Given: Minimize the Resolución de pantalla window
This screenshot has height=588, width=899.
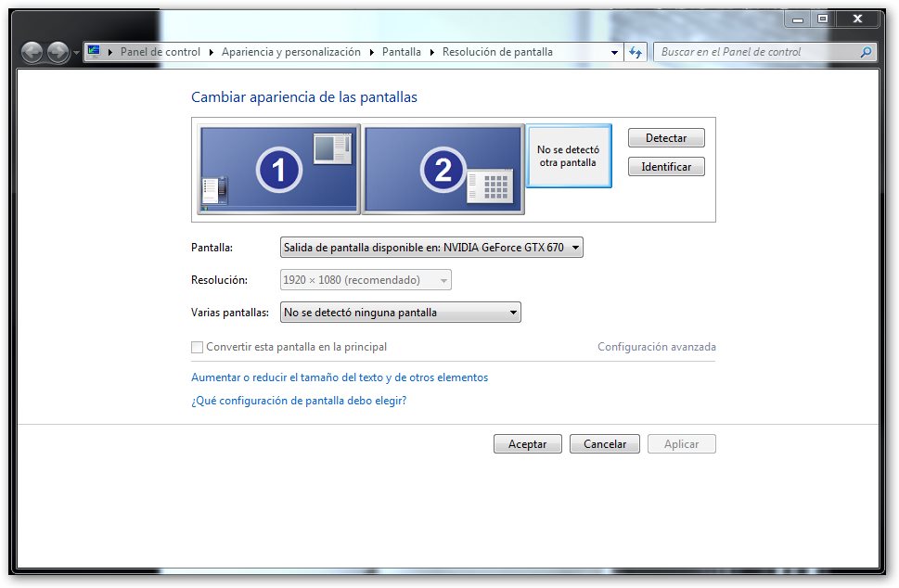Looking at the screenshot, I should click(797, 19).
